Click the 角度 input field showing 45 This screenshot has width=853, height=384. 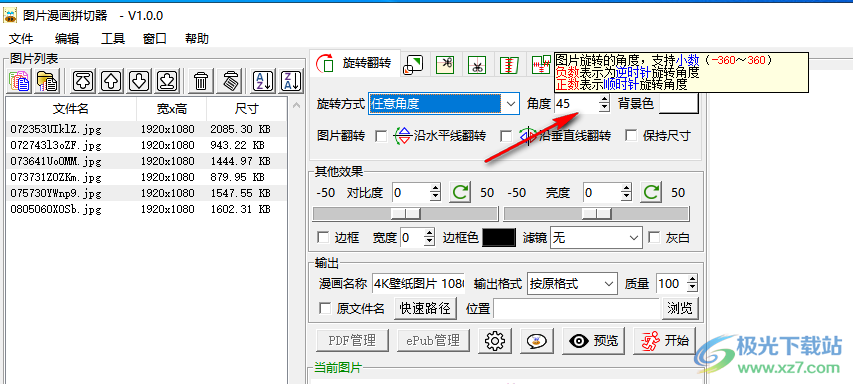point(577,103)
